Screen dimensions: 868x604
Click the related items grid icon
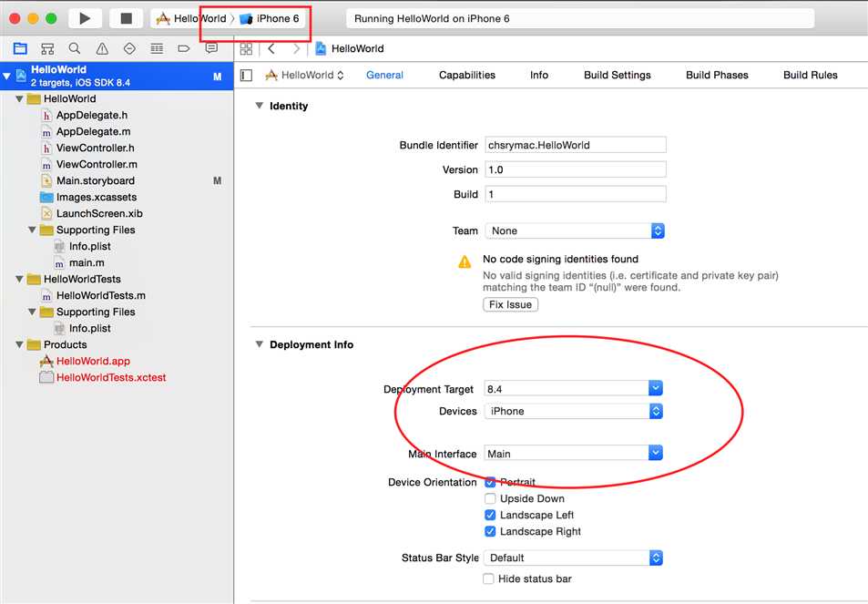(246, 48)
